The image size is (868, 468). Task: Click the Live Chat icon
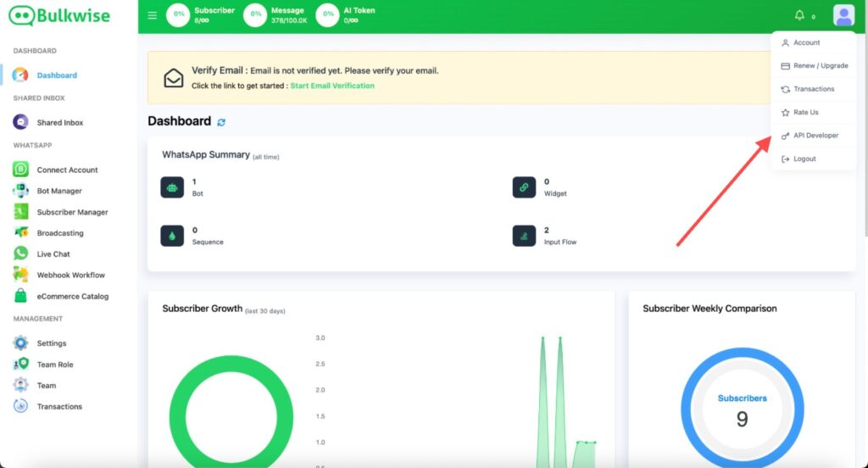(20, 253)
